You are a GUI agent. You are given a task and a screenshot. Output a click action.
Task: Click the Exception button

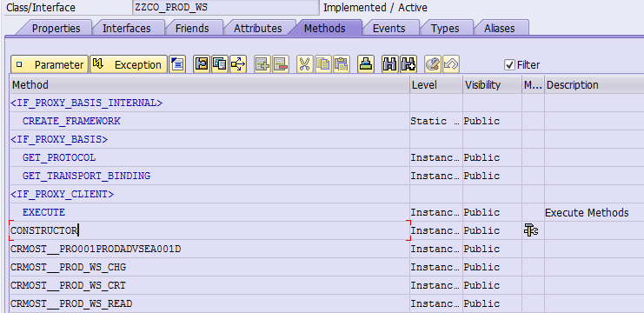click(129, 64)
